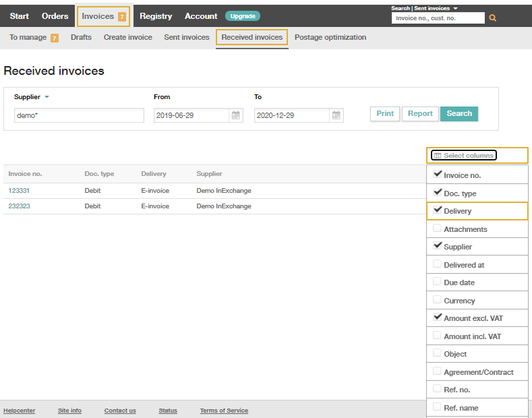Click E-invoice in row 123331
Viewport: 532px width, 418px height.
tap(155, 191)
